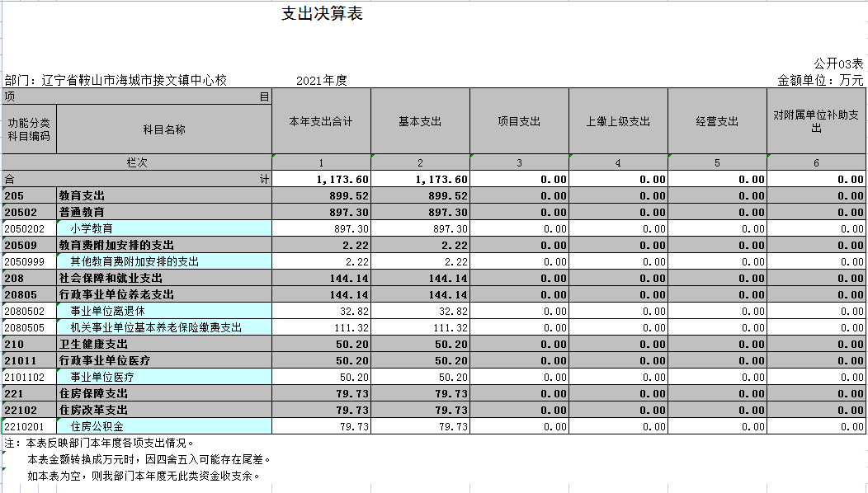Click the 上缴上级支出 column header

pyautogui.click(x=618, y=121)
